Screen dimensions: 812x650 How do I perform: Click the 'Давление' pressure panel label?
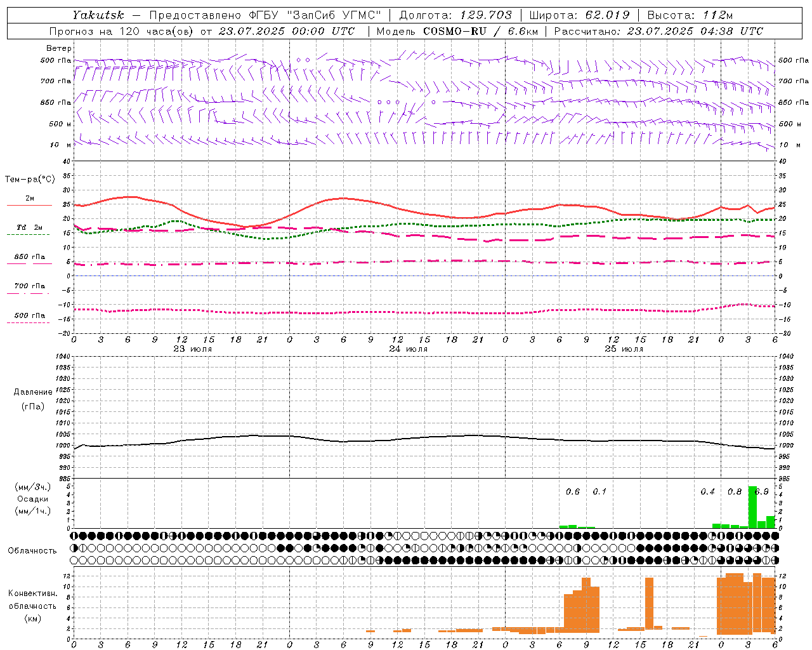[33, 392]
